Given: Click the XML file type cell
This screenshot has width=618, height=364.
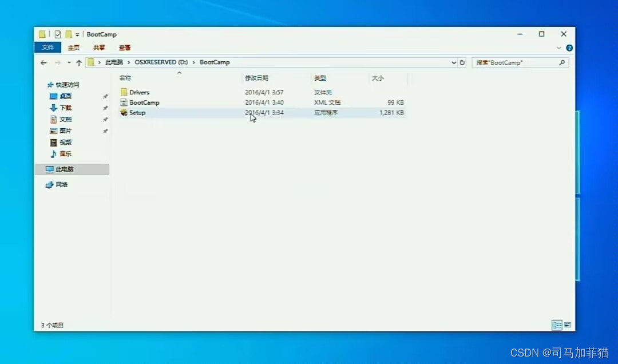Looking at the screenshot, I should [327, 102].
